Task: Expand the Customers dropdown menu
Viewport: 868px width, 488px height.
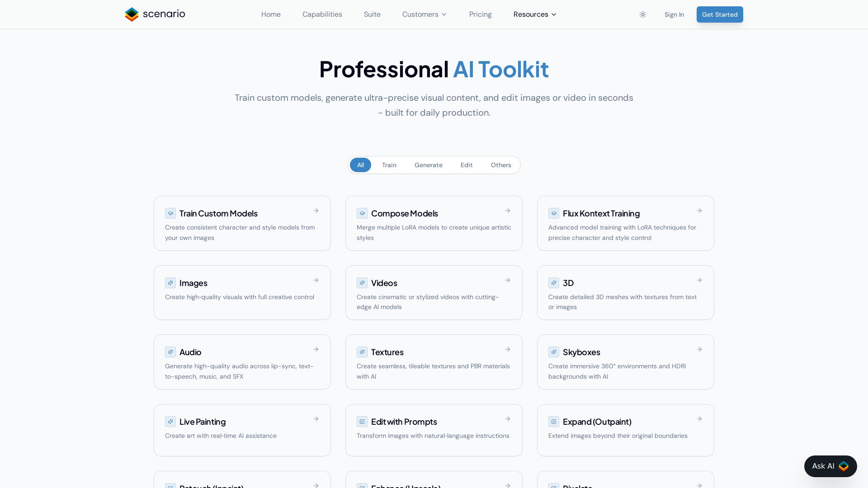Action: 424,14
